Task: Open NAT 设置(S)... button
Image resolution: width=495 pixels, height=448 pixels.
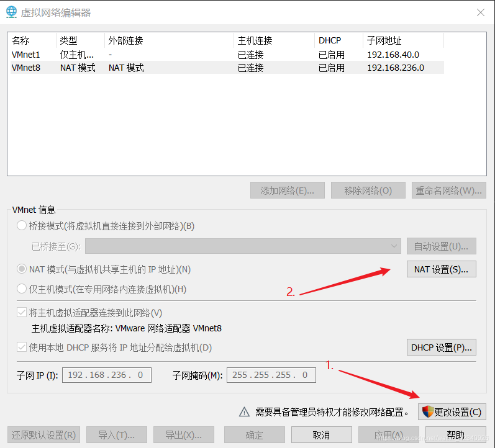Action: [442, 269]
